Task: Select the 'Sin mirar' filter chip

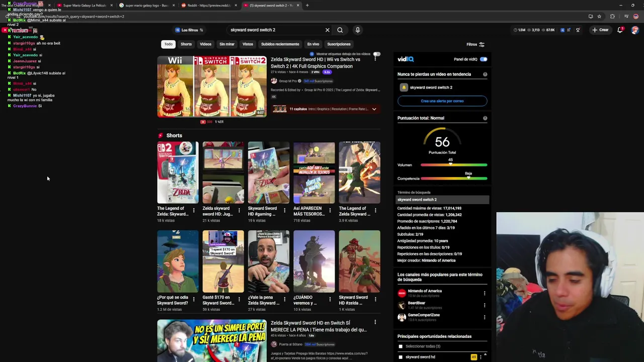Action: (227, 44)
